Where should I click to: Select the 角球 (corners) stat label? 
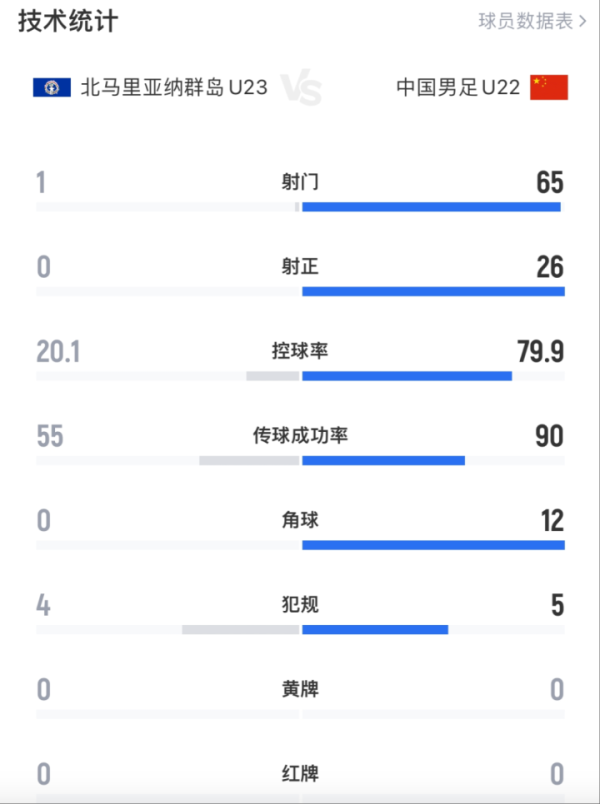(300, 518)
